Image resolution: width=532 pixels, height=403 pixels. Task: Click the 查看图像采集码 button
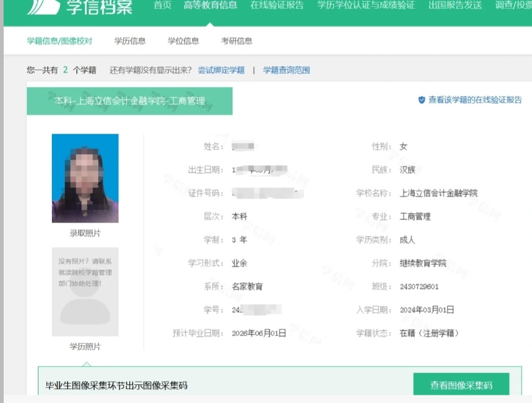[x=461, y=384]
